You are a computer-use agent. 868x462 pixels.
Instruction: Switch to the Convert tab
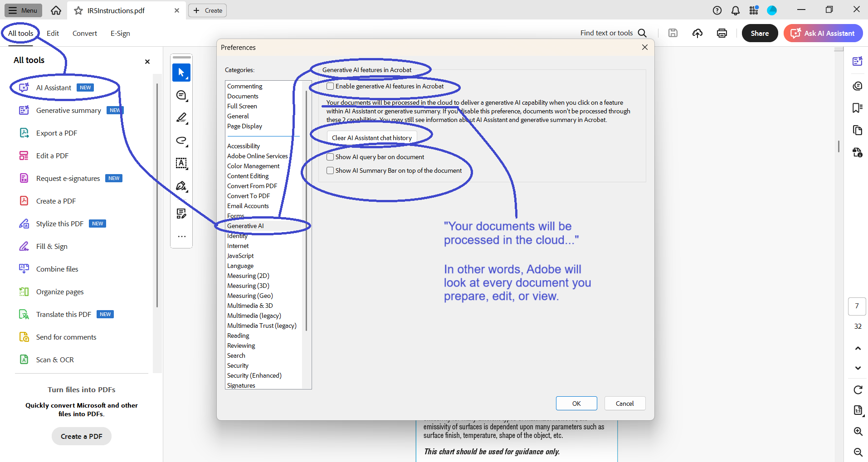coord(85,33)
